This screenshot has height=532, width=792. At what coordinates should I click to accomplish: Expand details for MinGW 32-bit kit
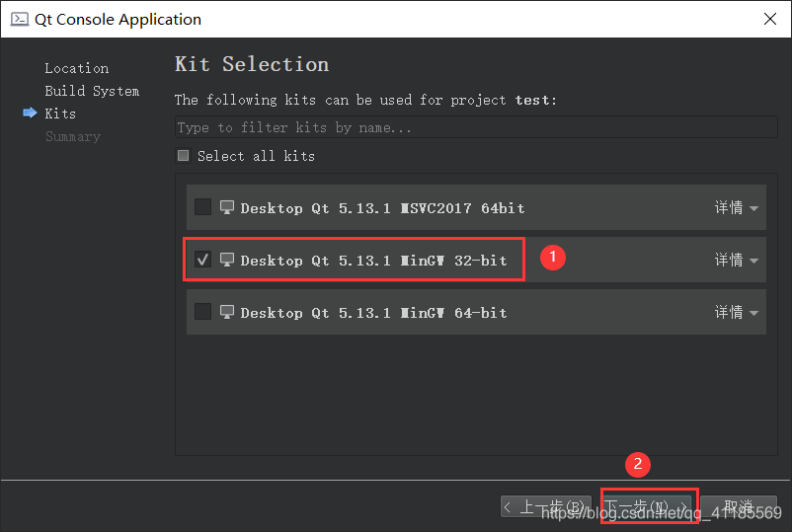(737, 260)
